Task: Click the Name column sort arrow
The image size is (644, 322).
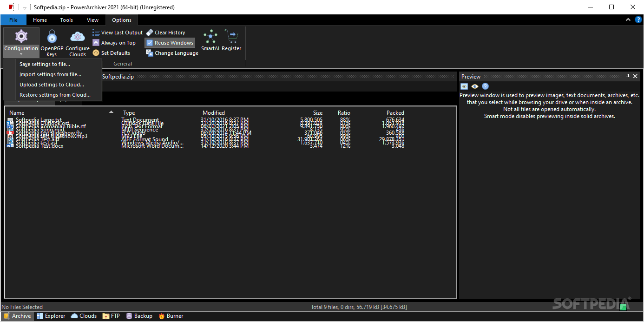Action: coord(111,112)
